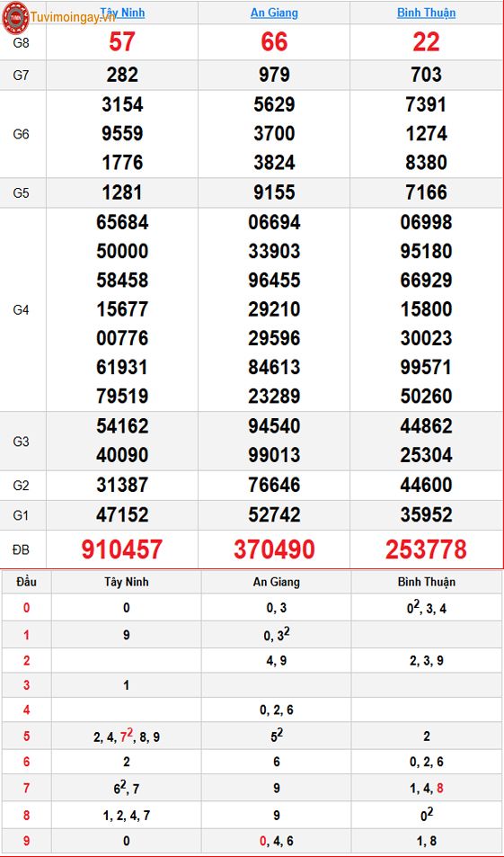Select the G4 number 06694

(274, 222)
